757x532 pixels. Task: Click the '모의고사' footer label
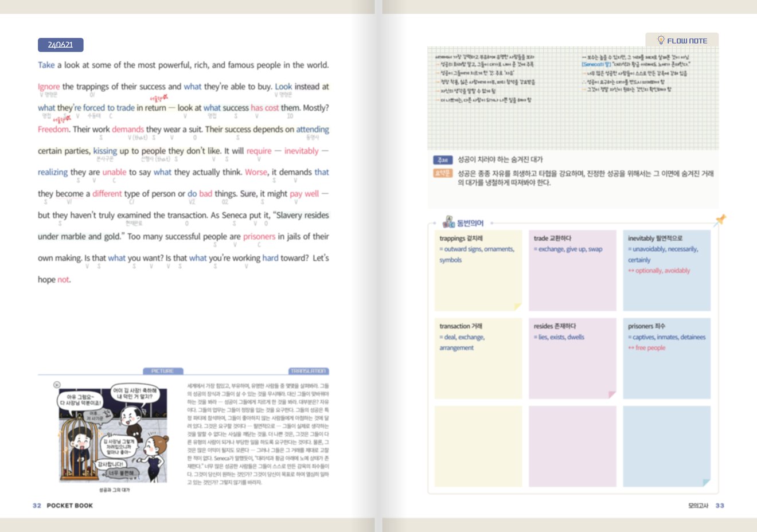(699, 506)
